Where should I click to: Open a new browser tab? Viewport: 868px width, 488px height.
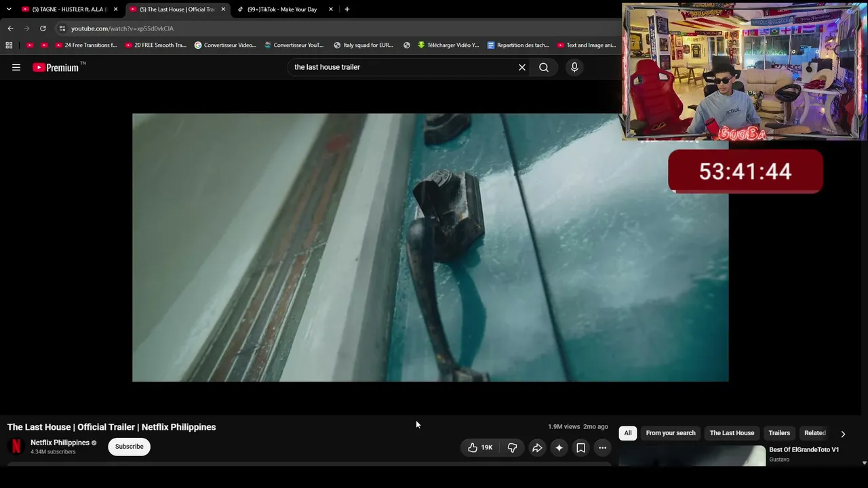pos(347,9)
